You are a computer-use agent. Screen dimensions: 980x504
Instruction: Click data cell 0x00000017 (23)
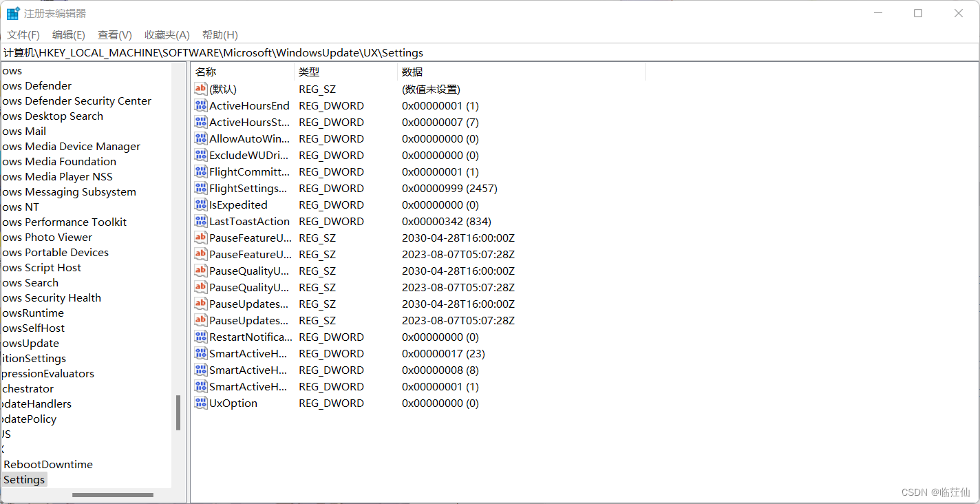click(x=443, y=353)
